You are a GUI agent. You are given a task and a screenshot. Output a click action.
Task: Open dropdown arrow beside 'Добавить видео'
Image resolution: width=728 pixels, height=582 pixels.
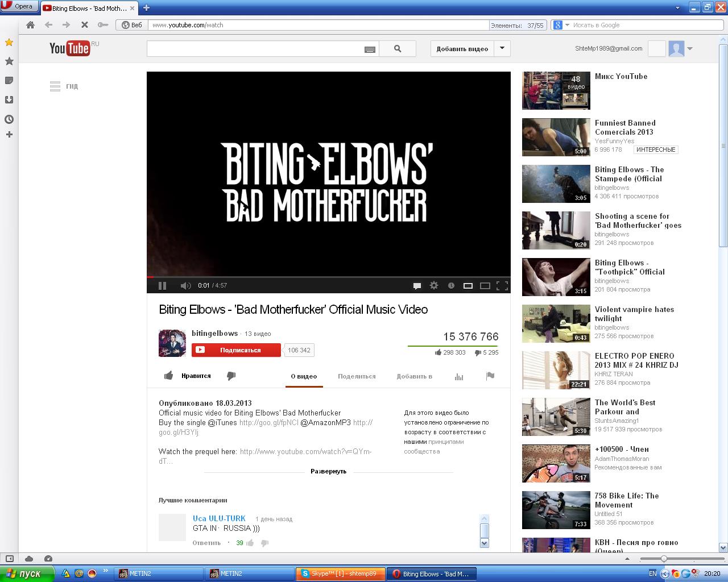coord(502,48)
